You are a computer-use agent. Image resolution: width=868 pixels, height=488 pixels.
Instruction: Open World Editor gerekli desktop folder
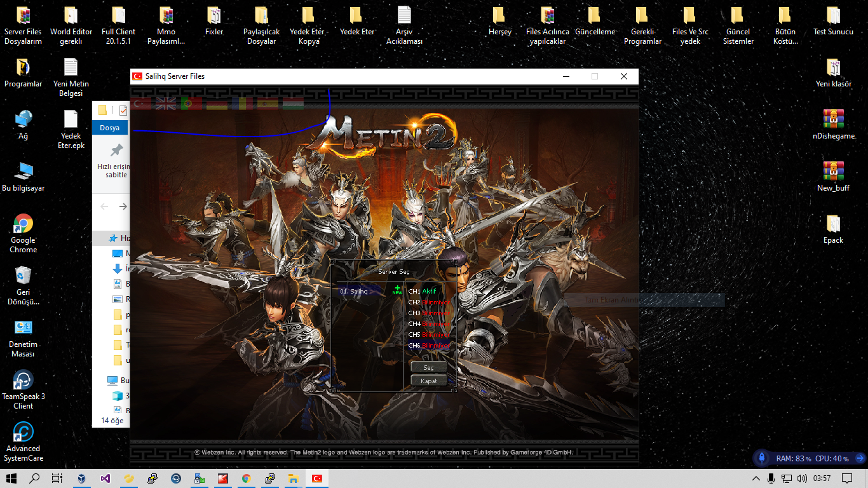point(71,27)
